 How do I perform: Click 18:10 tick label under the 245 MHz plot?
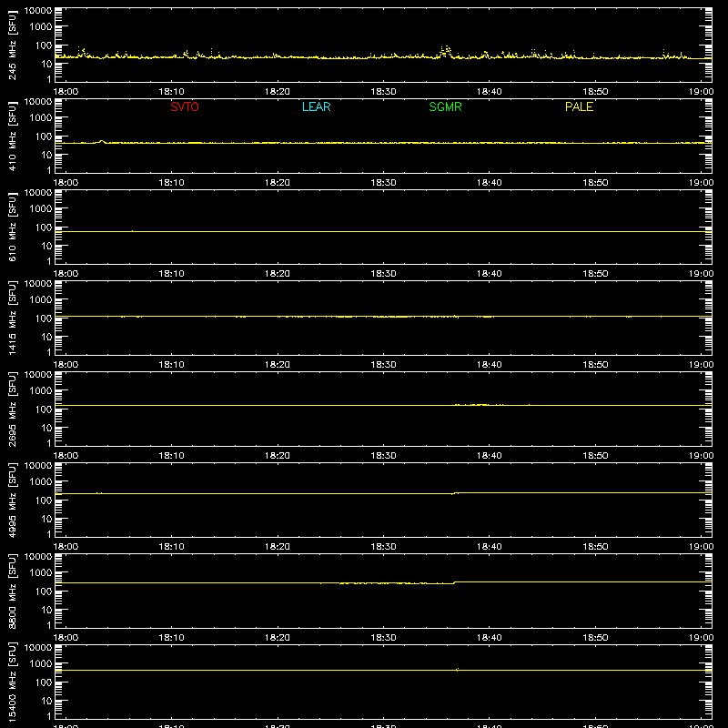(x=171, y=92)
